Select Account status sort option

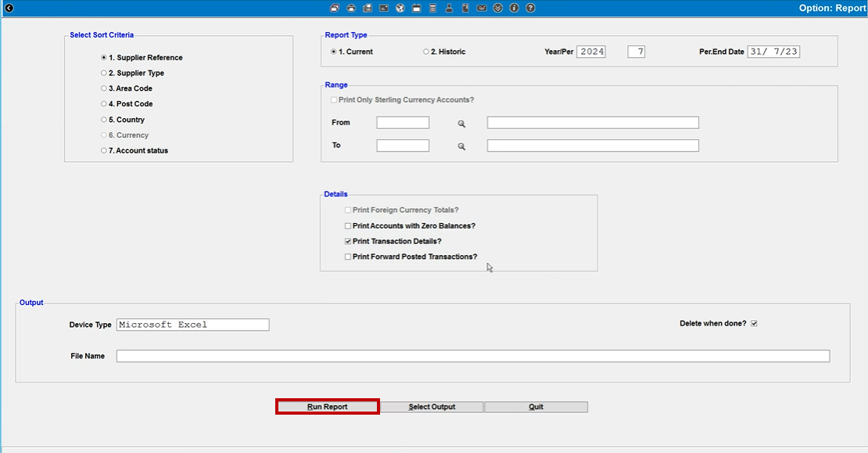coord(135,151)
